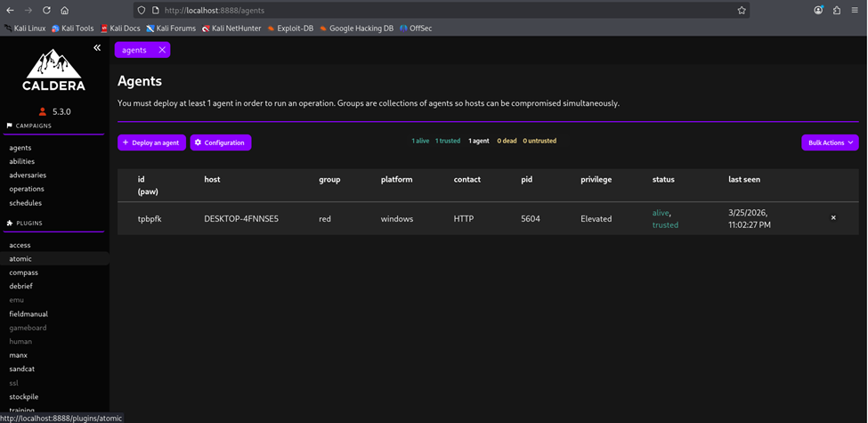
Task: Open the browser extensions puzzle icon
Action: (837, 11)
